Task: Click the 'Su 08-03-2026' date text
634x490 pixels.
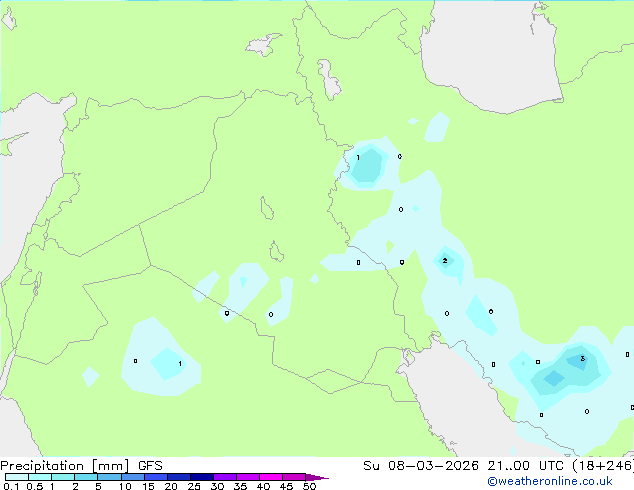Action: coord(421,466)
